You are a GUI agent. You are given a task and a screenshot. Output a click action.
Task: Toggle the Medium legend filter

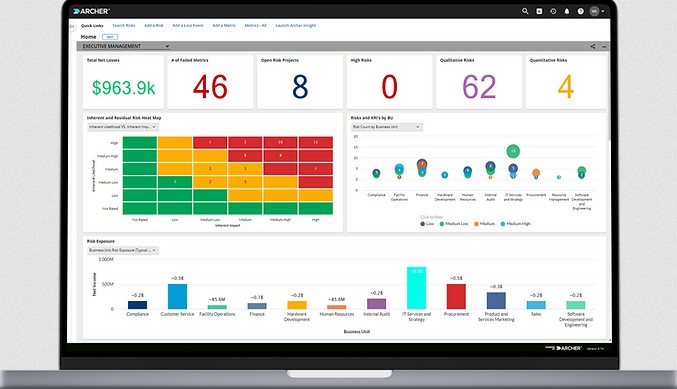pyautogui.click(x=484, y=224)
